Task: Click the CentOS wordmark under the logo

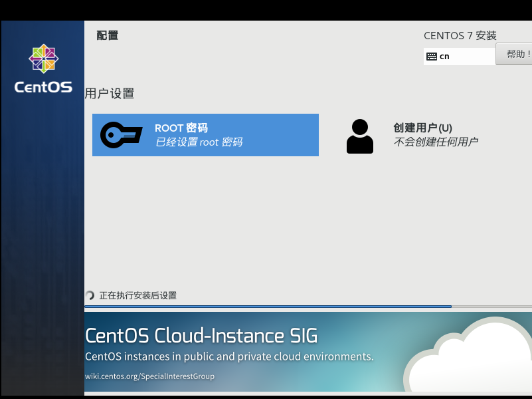Action: [43, 87]
